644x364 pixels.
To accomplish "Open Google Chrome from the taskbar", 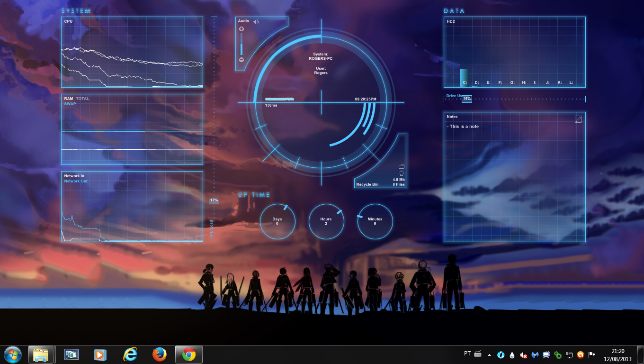I will pos(189,355).
